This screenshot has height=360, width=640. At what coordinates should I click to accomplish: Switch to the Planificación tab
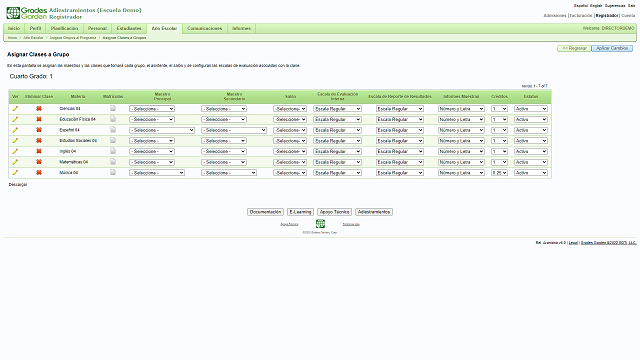tap(64, 29)
